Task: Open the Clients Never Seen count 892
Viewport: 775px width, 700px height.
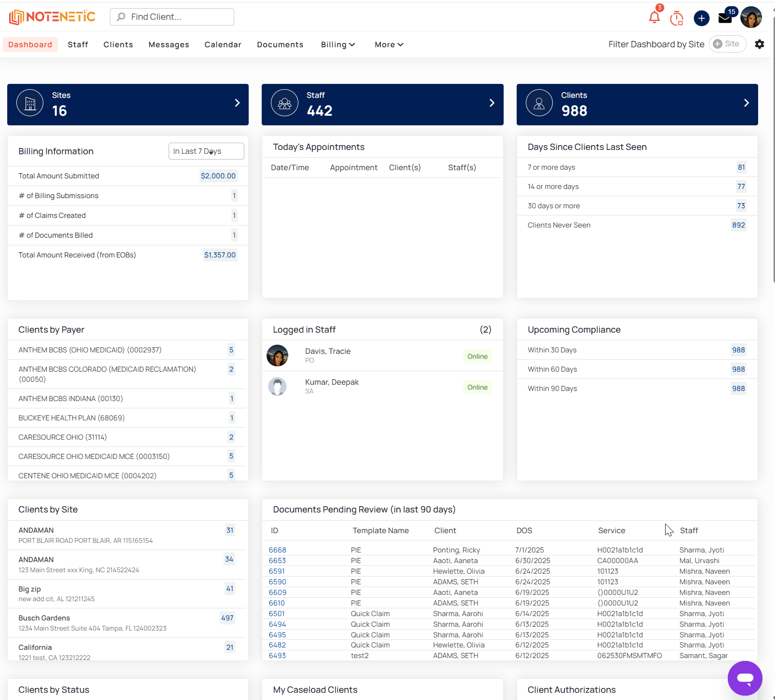Action: (738, 225)
